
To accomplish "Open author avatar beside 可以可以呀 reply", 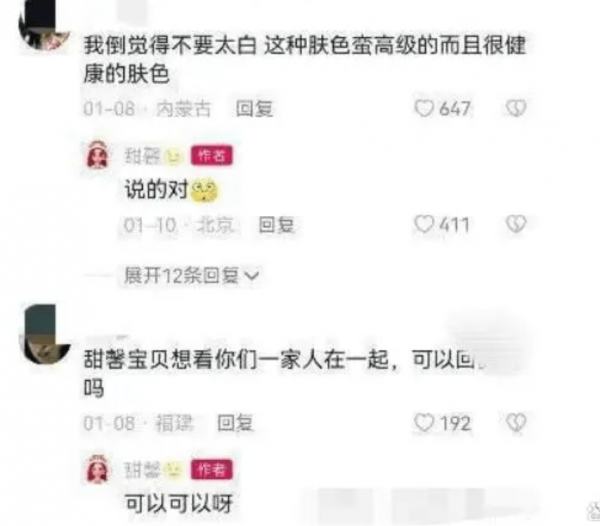I will [98, 469].
